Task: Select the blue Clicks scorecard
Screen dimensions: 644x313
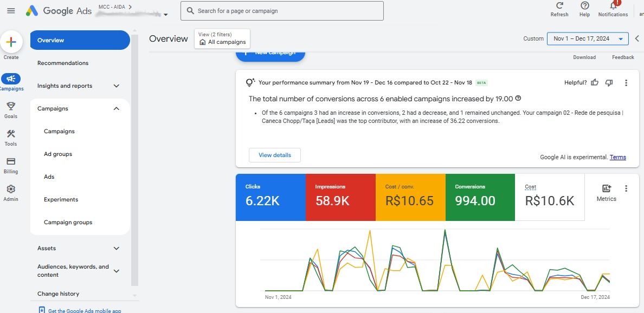Action: [271, 197]
